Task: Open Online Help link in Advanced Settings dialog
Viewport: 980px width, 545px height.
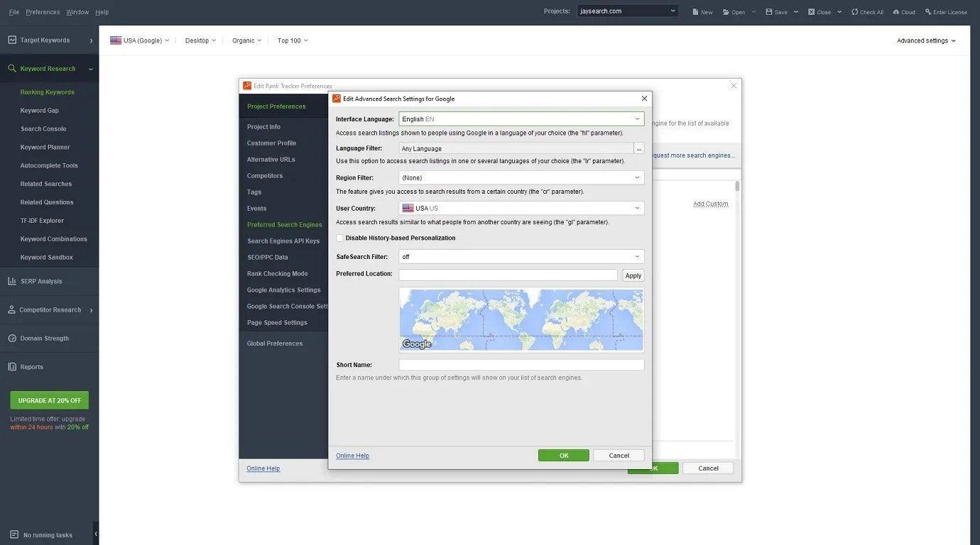Action: 353,456
